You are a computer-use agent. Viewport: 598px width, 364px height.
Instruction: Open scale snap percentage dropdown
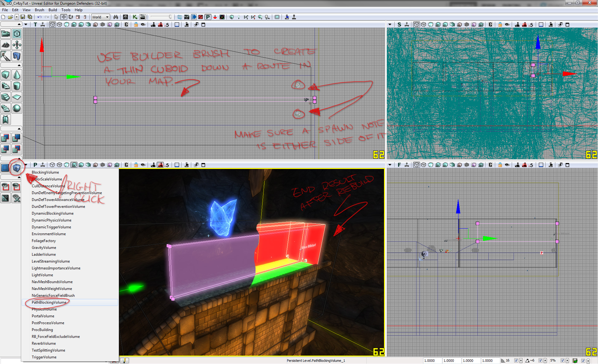[567, 361]
